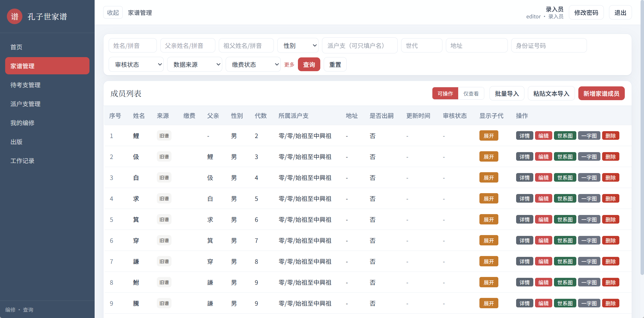Viewport: 644px width, 318px height.
Task: Click 编辑 for row 7 謙
Action: click(x=543, y=261)
